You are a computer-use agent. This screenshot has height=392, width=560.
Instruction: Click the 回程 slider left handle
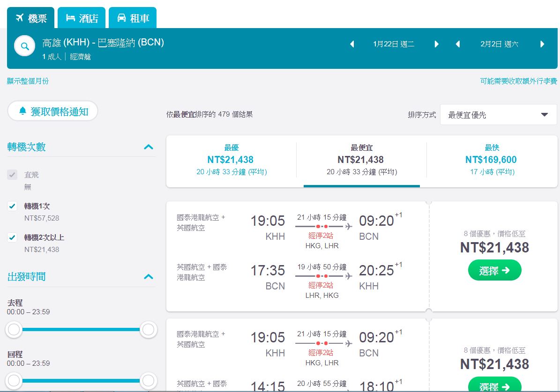[14, 381]
